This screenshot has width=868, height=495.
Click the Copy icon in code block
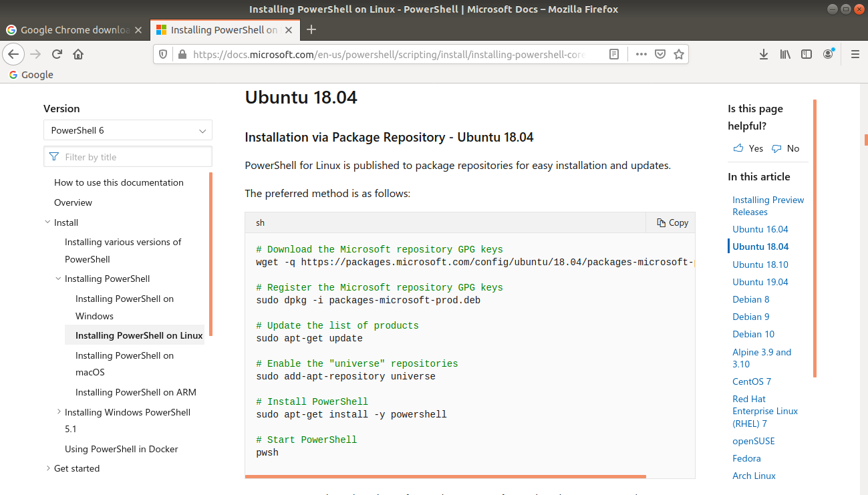point(661,223)
